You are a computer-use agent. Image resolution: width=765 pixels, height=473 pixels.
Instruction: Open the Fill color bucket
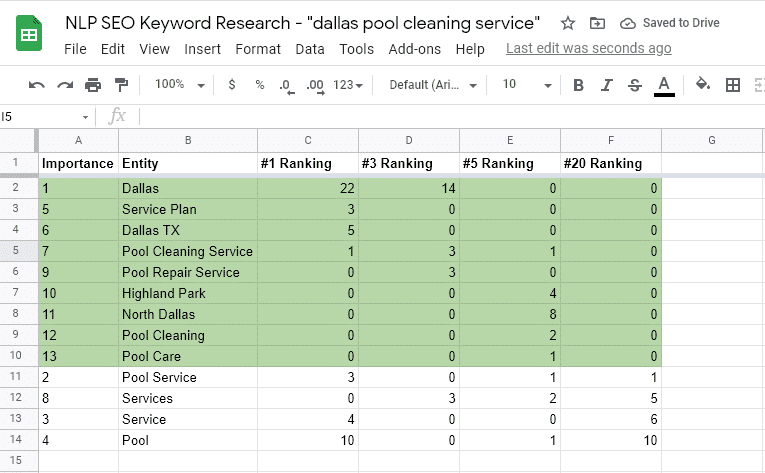coord(703,84)
